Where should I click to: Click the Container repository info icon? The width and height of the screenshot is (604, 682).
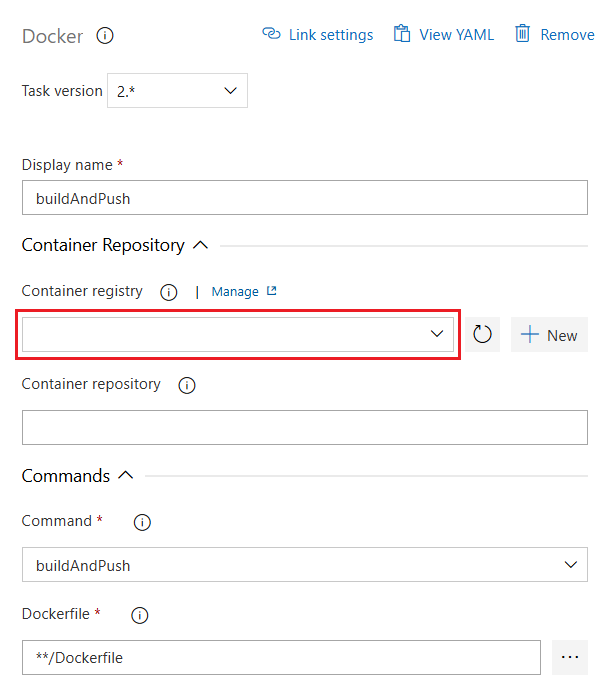[x=186, y=385]
